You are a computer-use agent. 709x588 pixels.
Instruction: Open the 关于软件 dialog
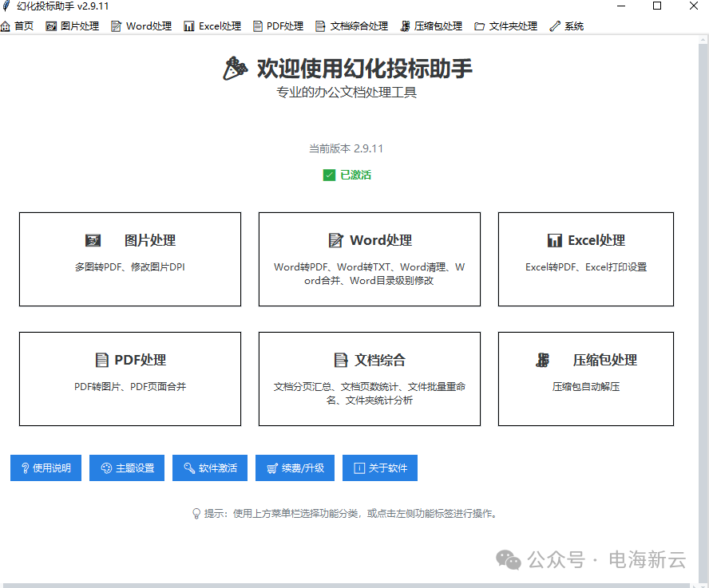click(x=380, y=468)
